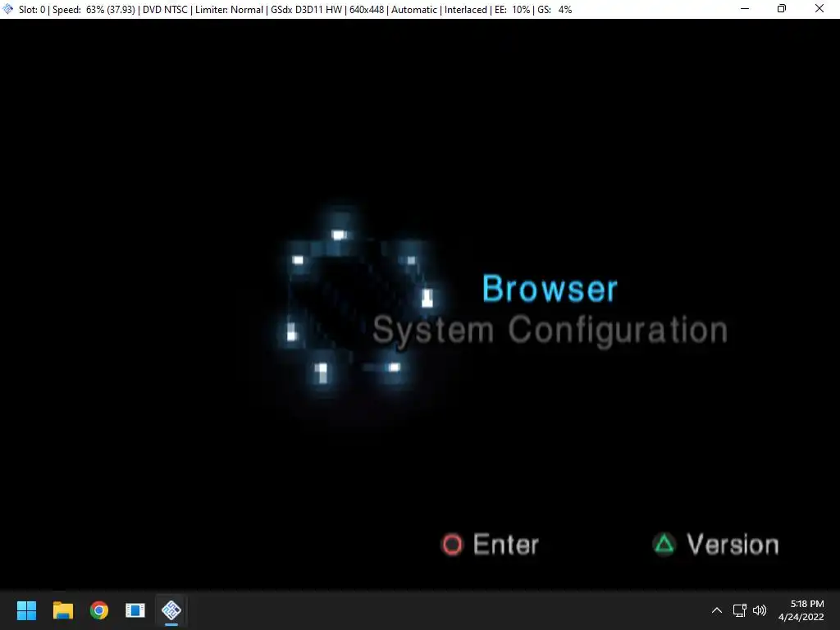Image resolution: width=840 pixels, height=630 pixels.
Task: Minimize the PCSX2 window
Action: [745, 9]
